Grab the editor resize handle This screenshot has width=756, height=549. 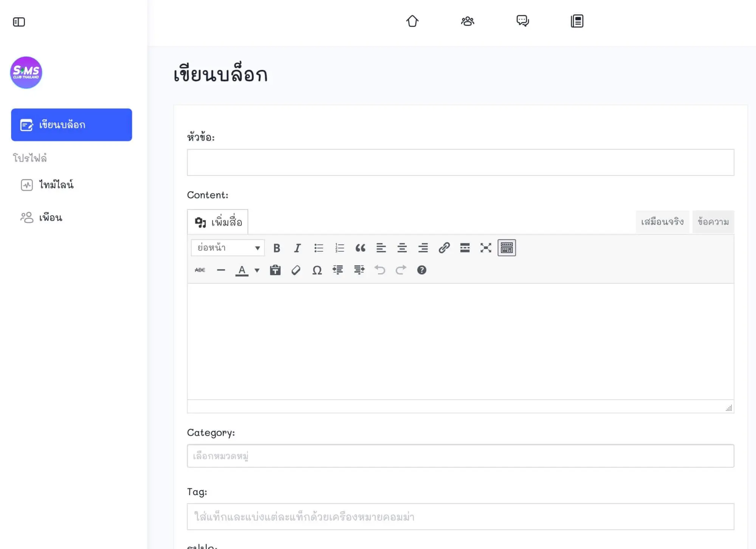click(x=729, y=408)
